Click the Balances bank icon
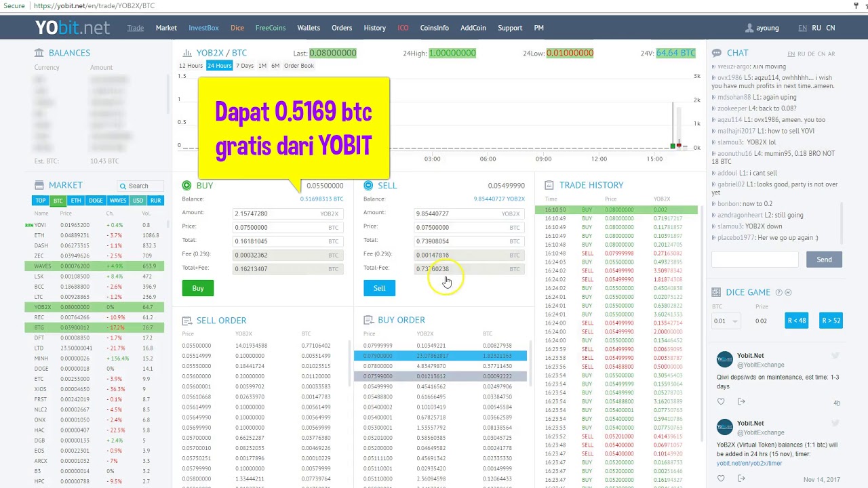Image resolution: width=868 pixels, height=488 pixels. (39, 53)
